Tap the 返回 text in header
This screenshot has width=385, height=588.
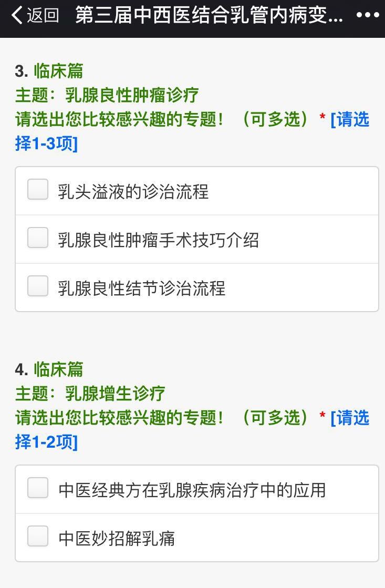tap(43, 15)
